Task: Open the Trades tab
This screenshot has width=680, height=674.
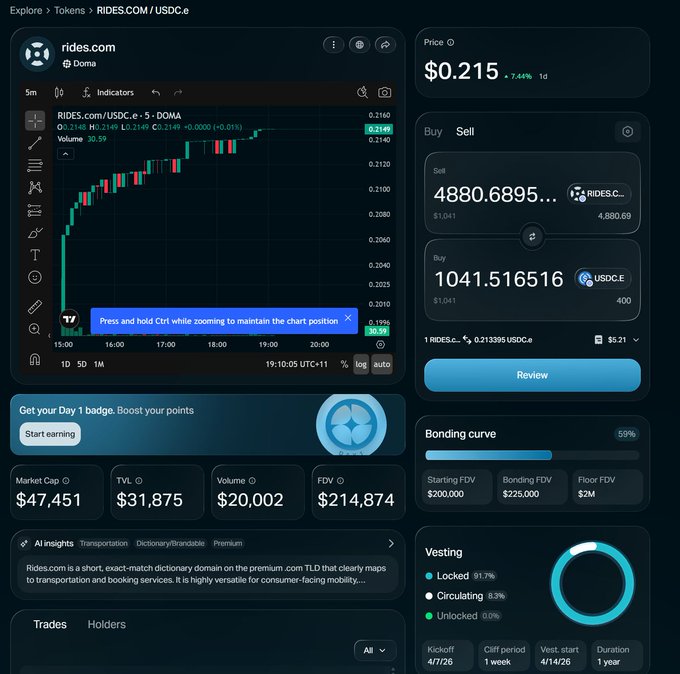Action: click(50, 624)
